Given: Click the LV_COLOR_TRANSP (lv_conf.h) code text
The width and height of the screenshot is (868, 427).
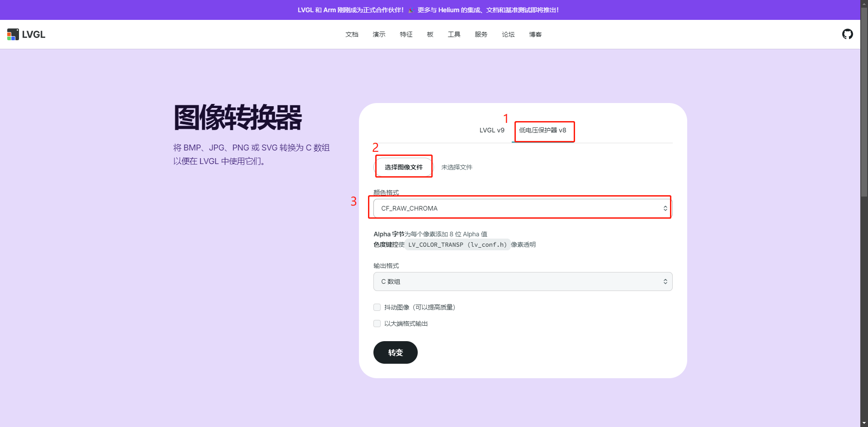Looking at the screenshot, I should click(458, 244).
